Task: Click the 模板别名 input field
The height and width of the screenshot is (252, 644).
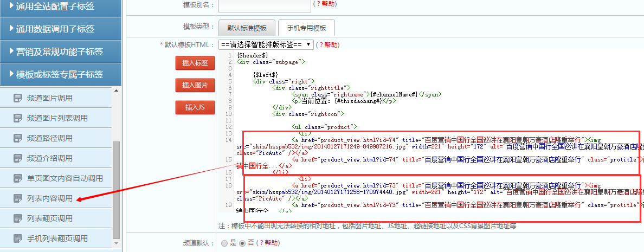Action: click(264, 4)
